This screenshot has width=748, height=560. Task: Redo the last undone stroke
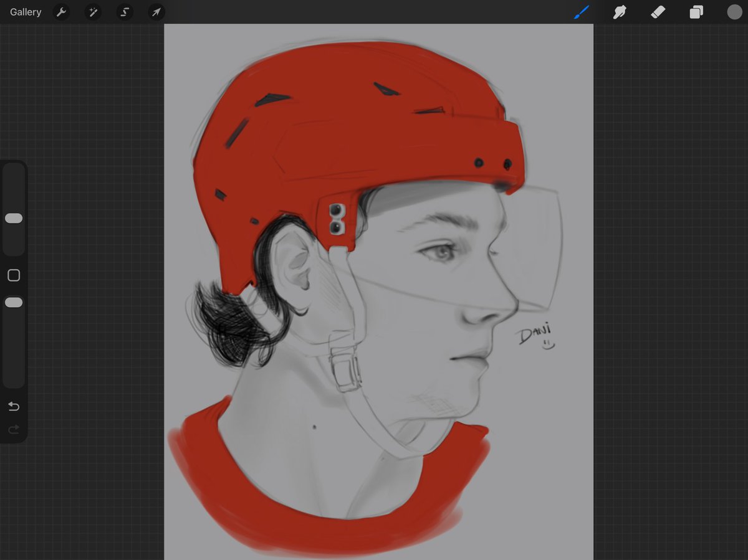coord(14,429)
